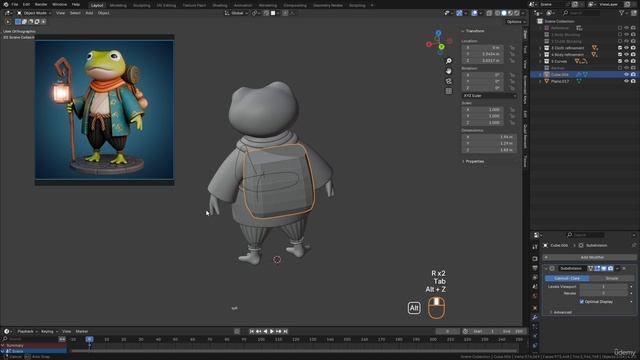The width and height of the screenshot is (640, 360).
Task: Adjust Levels Viewport slider
Action: [603, 287]
